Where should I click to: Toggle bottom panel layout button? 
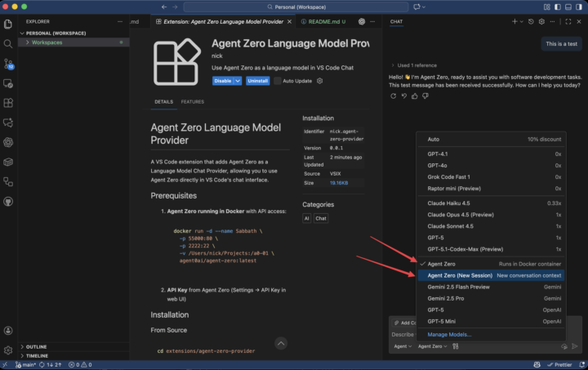tap(568, 7)
